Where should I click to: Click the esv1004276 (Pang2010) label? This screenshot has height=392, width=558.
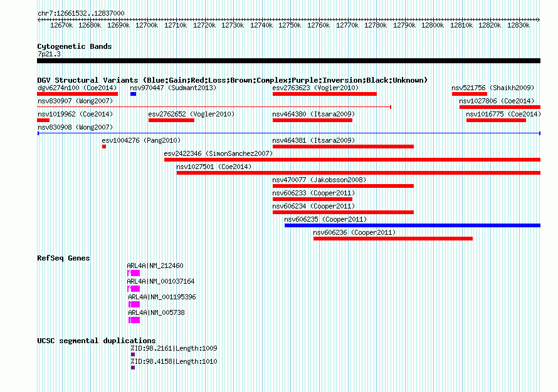141,140
